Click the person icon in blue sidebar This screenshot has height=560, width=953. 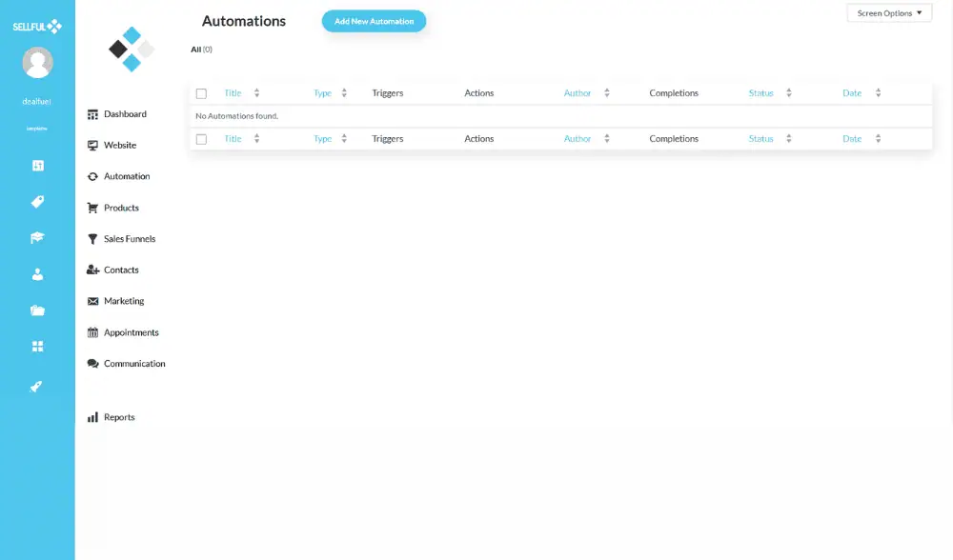point(37,274)
